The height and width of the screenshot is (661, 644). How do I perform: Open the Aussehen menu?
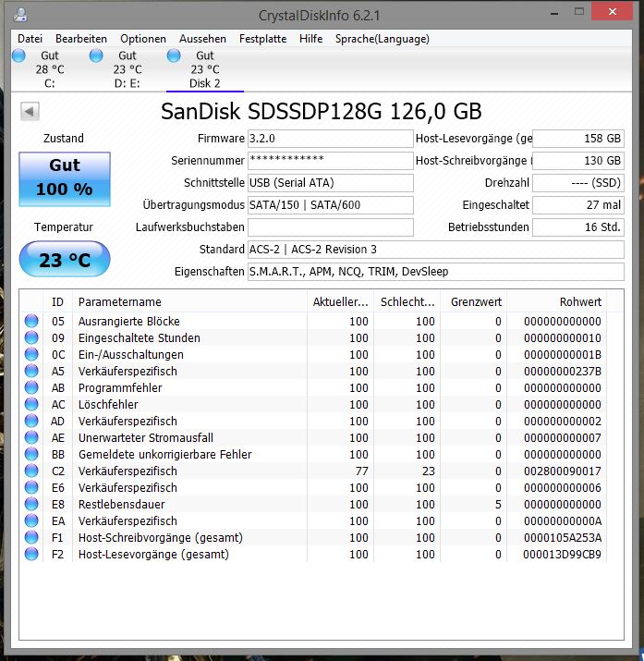click(202, 39)
